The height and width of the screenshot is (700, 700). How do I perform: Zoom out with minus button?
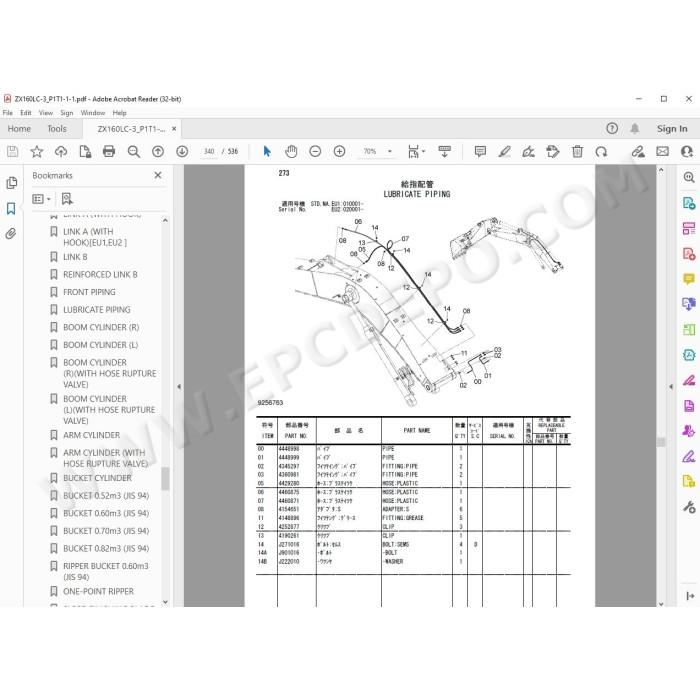click(x=315, y=151)
